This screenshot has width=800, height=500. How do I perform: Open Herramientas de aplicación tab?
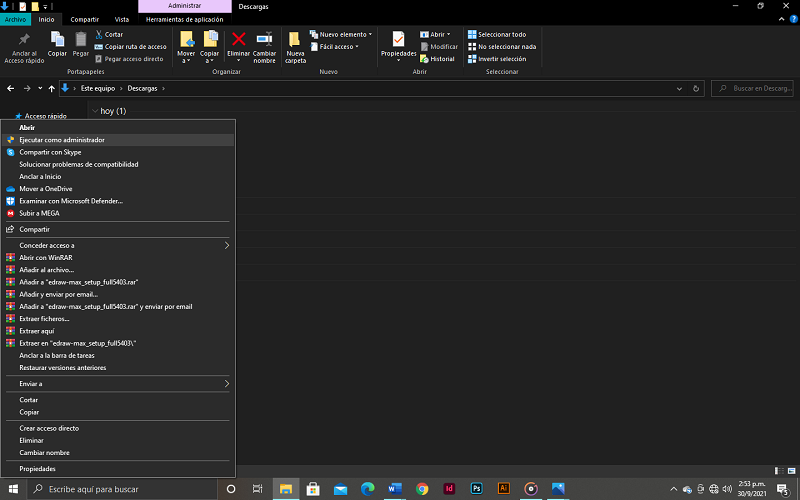point(185,19)
